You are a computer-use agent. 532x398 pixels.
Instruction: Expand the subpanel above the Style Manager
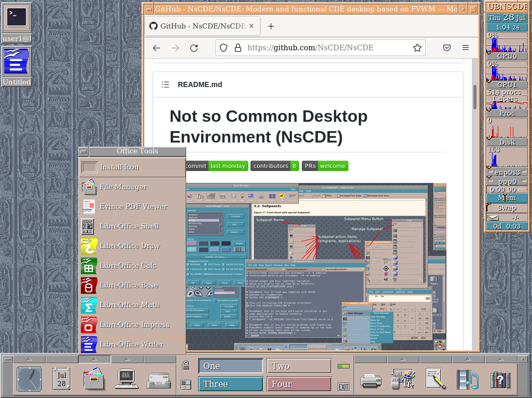tap(402, 359)
